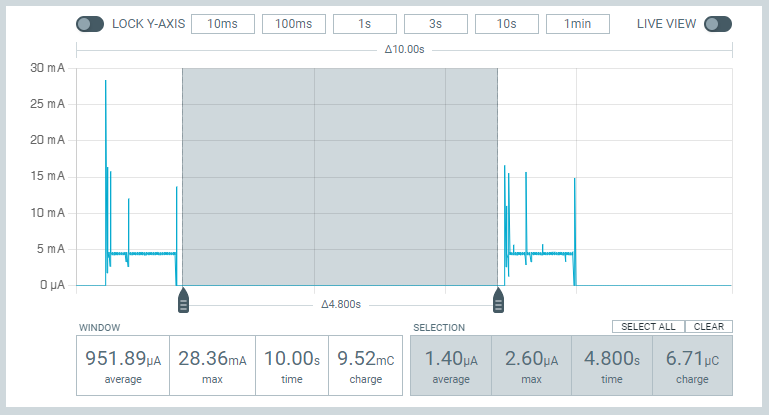Choose the 3s time span
The image size is (769, 415).
click(x=436, y=24)
